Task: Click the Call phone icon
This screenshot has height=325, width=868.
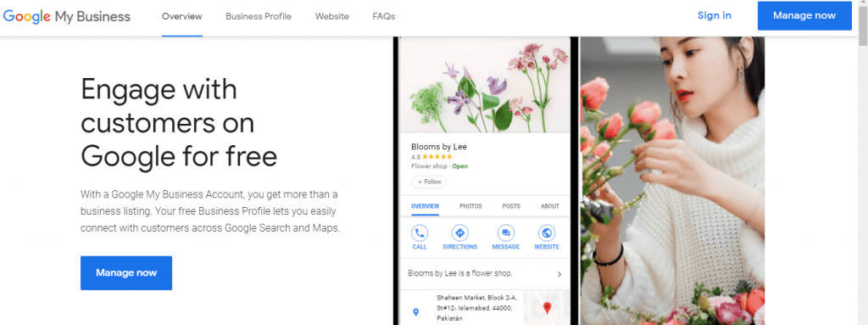Action: pos(420,233)
